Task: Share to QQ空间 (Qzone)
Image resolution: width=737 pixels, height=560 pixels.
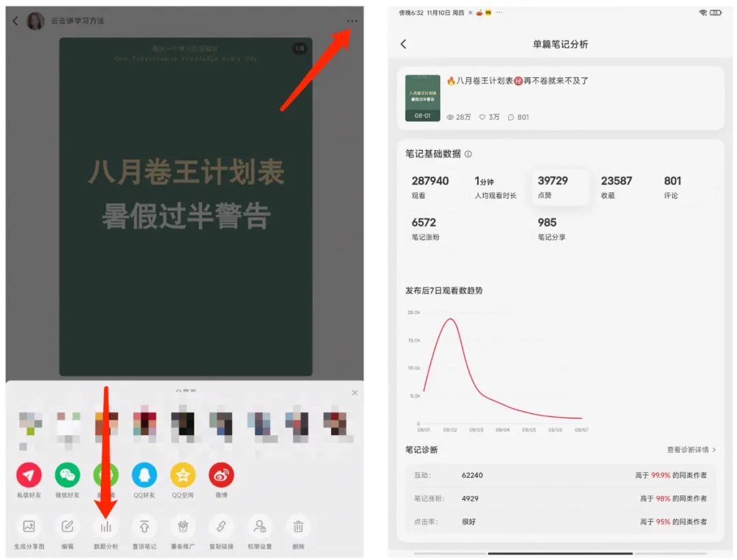Action: coord(183,475)
